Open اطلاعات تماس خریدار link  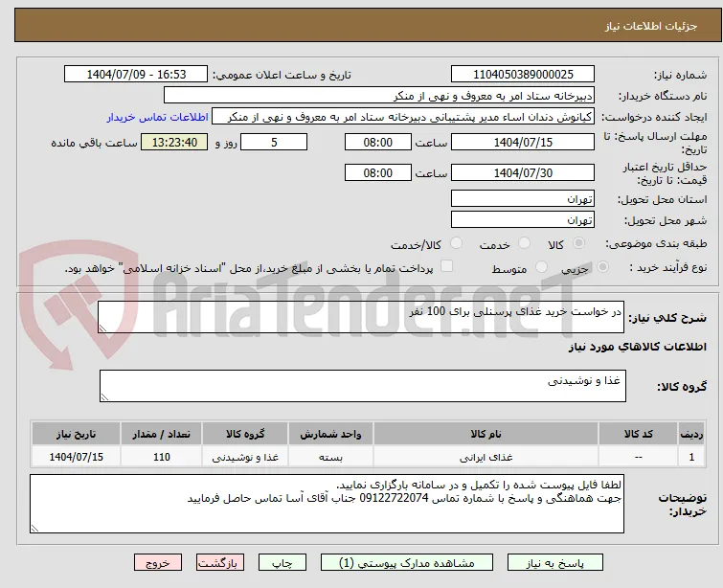coord(158,117)
